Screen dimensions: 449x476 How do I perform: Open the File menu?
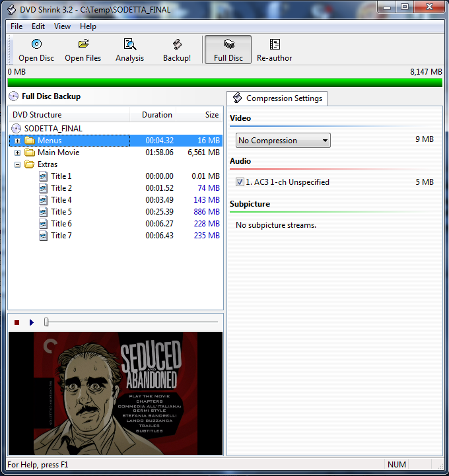pos(17,26)
